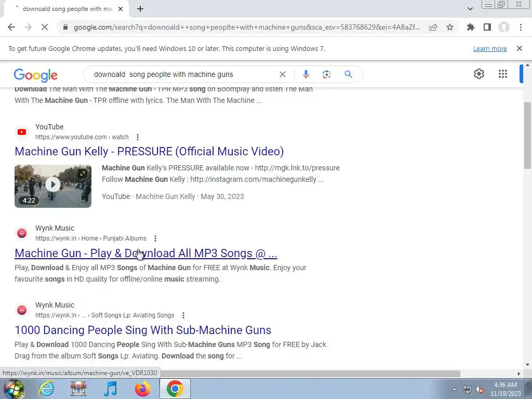Screen dimensions: 532x399
Task: Open Machine Gun MP3 Songs Wynk link
Action: (x=146, y=253)
